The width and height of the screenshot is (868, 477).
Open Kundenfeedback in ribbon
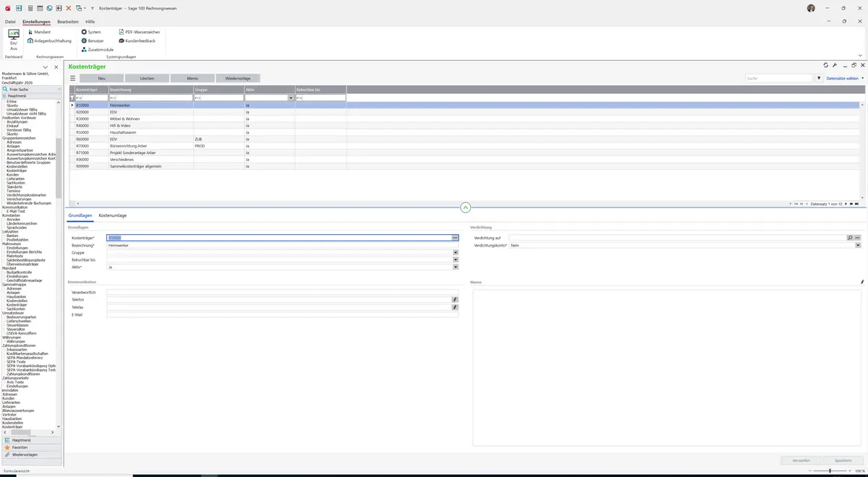(x=137, y=40)
